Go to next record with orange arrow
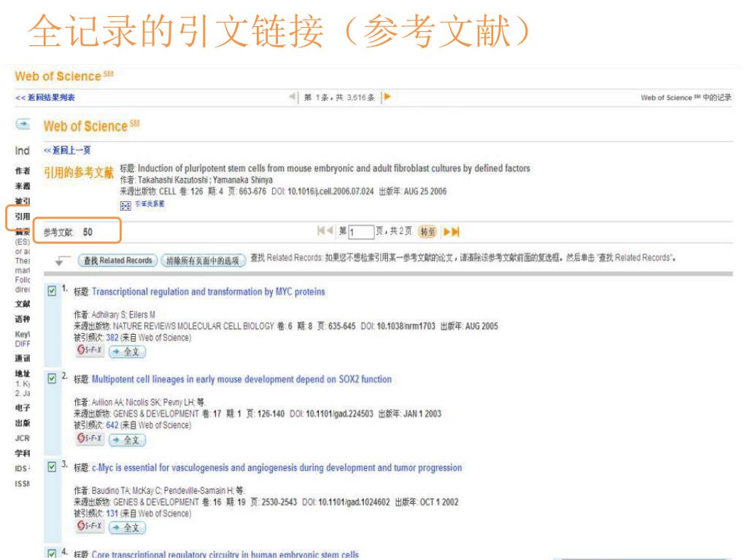Viewport: 747px width, 560px height. point(387,97)
